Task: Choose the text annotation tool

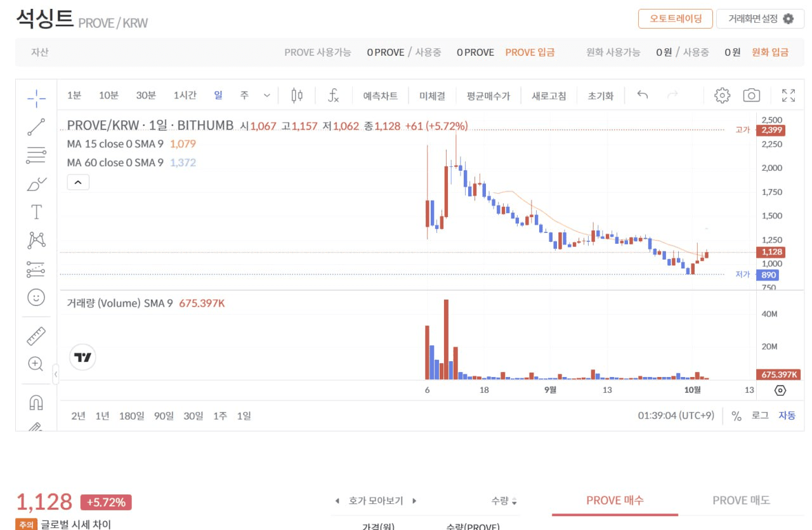Action: (x=36, y=211)
